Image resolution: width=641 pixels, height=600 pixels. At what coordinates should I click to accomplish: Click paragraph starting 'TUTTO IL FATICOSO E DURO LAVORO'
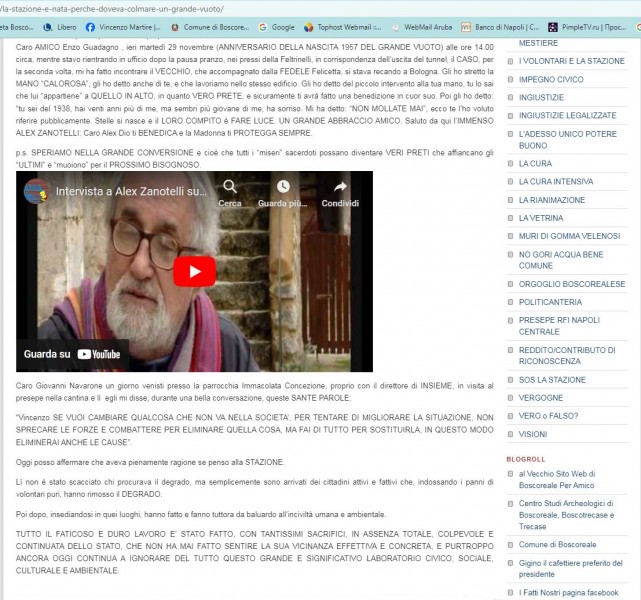click(x=254, y=552)
